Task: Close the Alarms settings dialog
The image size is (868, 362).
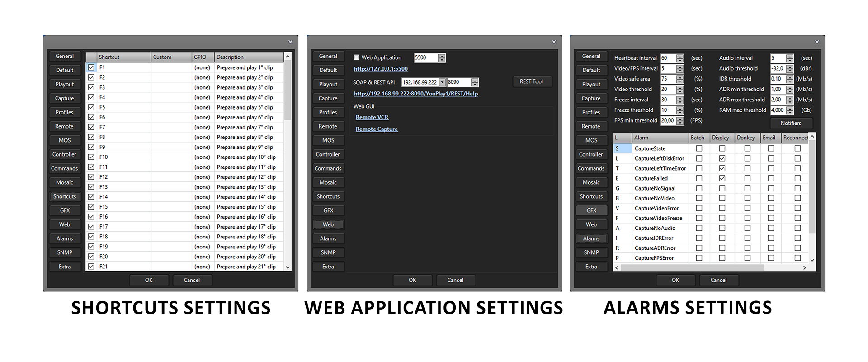Action: (x=817, y=42)
